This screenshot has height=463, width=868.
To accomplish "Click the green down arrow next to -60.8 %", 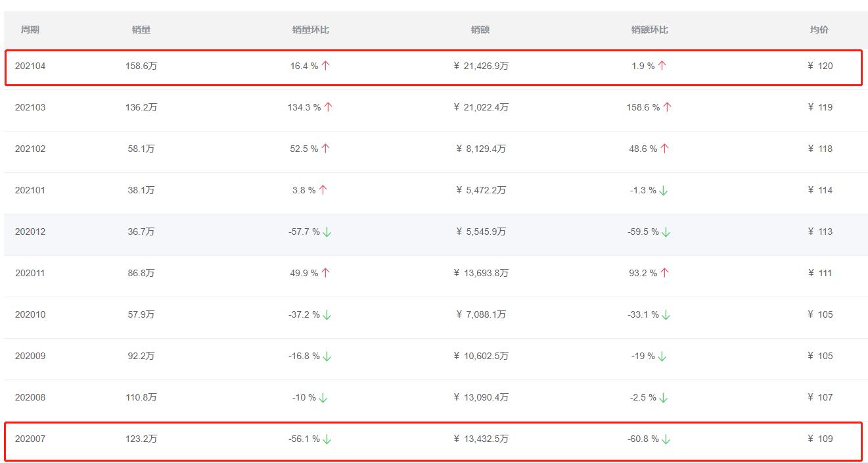I will click(x=666, y=439).
